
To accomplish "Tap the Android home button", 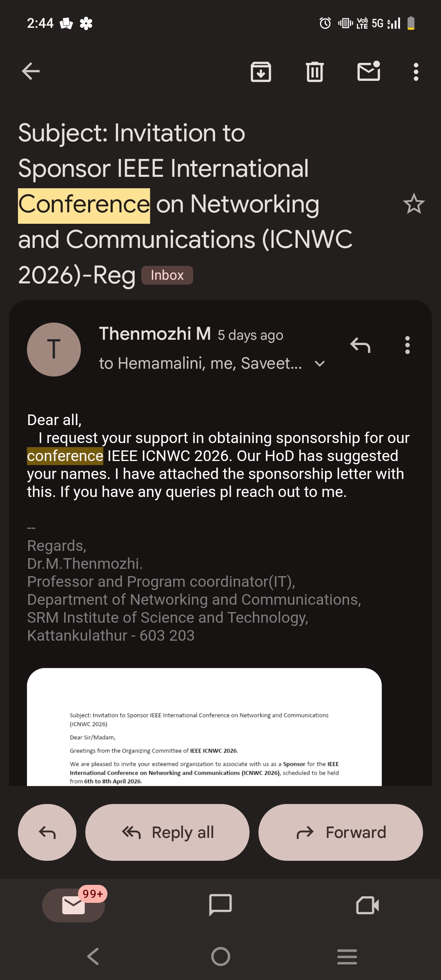I will pyautogui.click(x=220, y=956).
